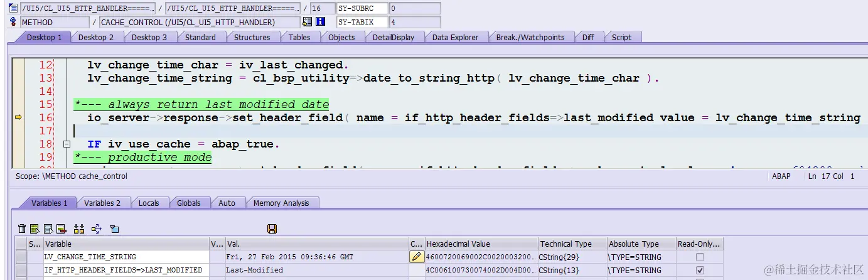The image size is (868, 280).
Task: Click the second green list icon in the variables toolbar
Action: pos(48,229)
